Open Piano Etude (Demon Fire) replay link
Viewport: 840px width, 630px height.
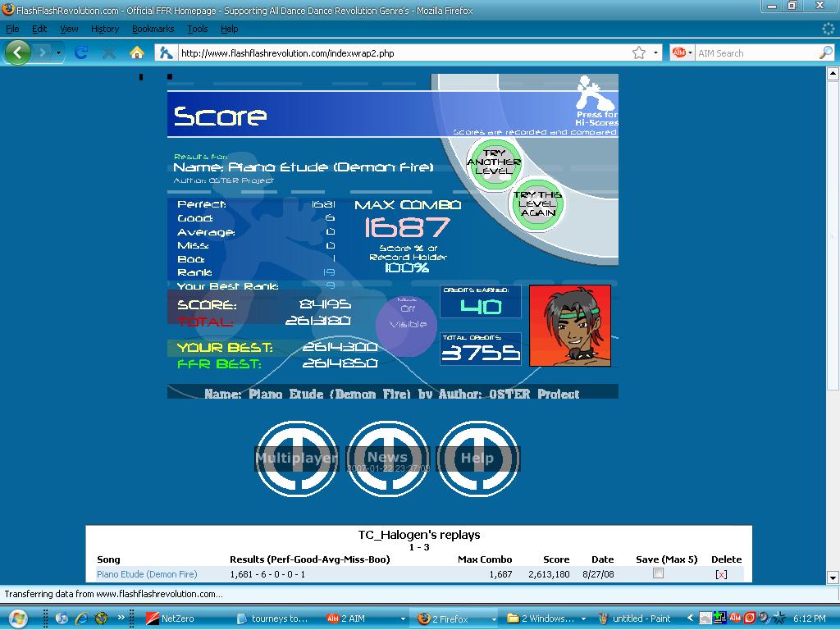[147, 574]
